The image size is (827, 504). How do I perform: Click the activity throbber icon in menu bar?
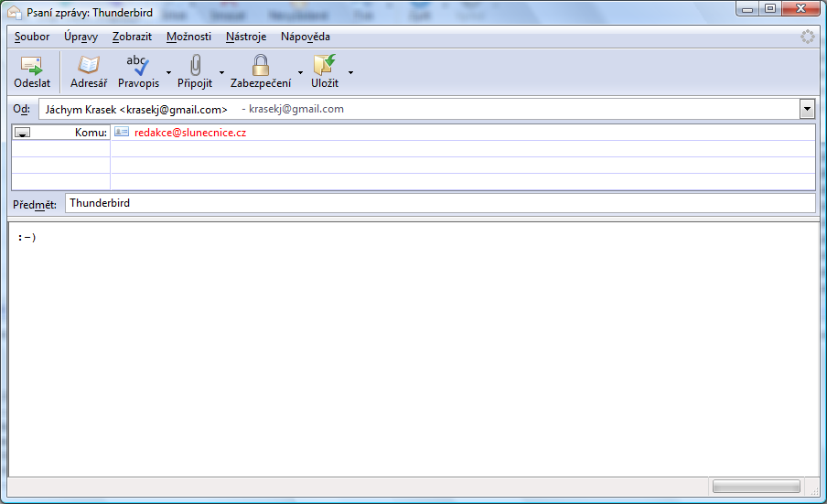[x=808, y=37]
